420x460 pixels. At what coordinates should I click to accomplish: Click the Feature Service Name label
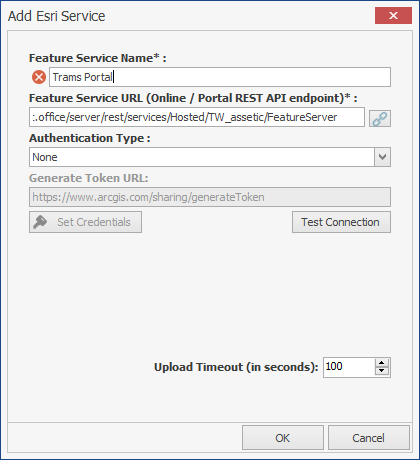coord(98,58)
